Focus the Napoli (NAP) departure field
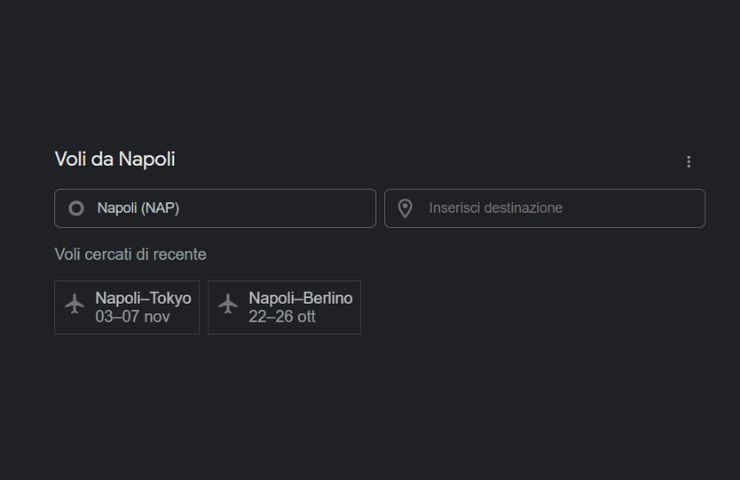Image resolution: width=740 pixels, height=480 pixels. coord(215,208)
